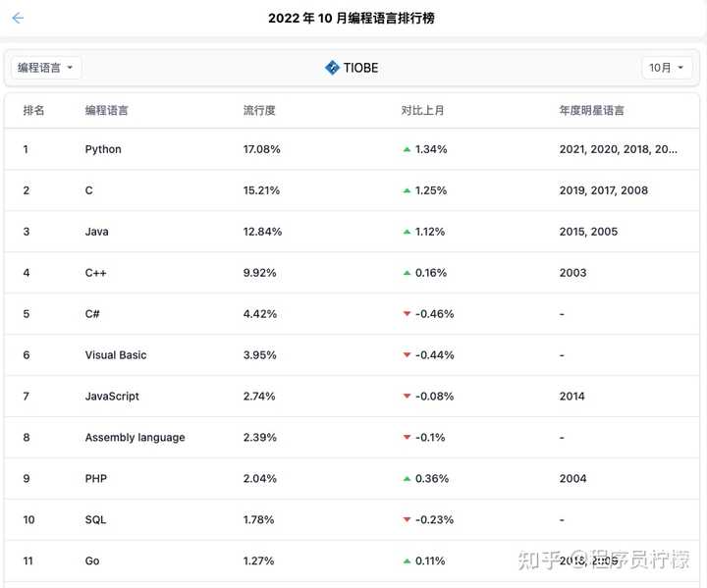
Task: Click the page title 2022年10月编程语言排行榜
Action: 352,19
